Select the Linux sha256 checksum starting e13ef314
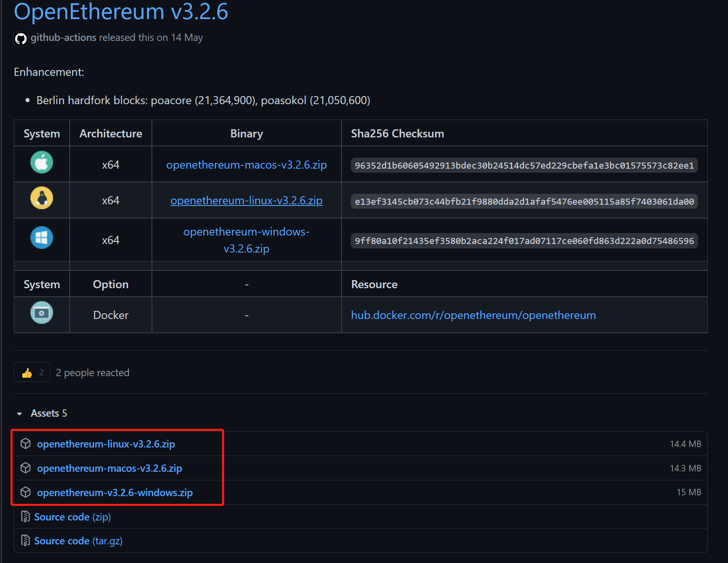 pos(524,201)
